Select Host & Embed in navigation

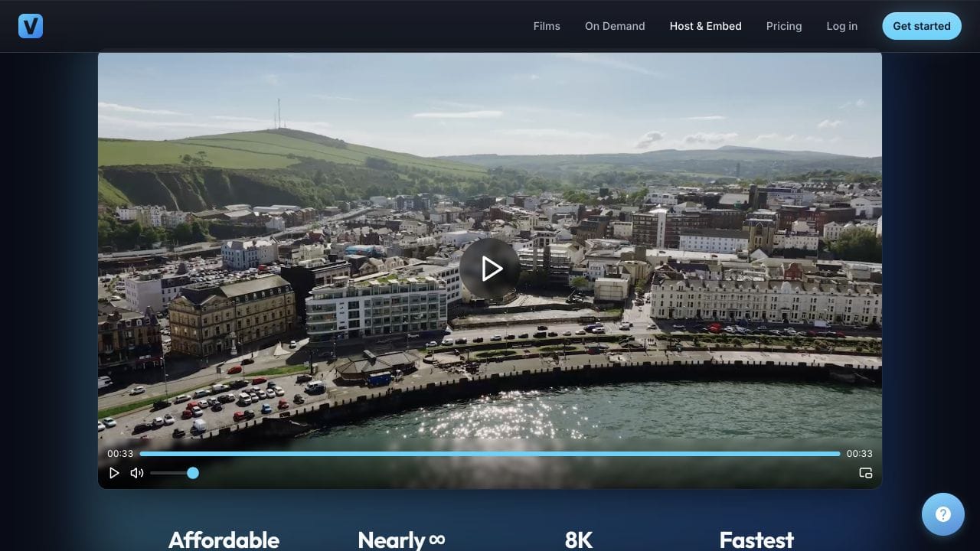click(x=706, y=26)
